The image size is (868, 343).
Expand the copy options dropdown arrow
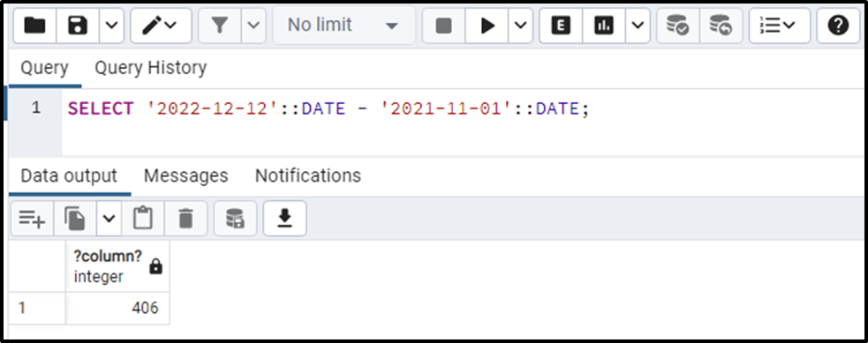click(109, 219)
